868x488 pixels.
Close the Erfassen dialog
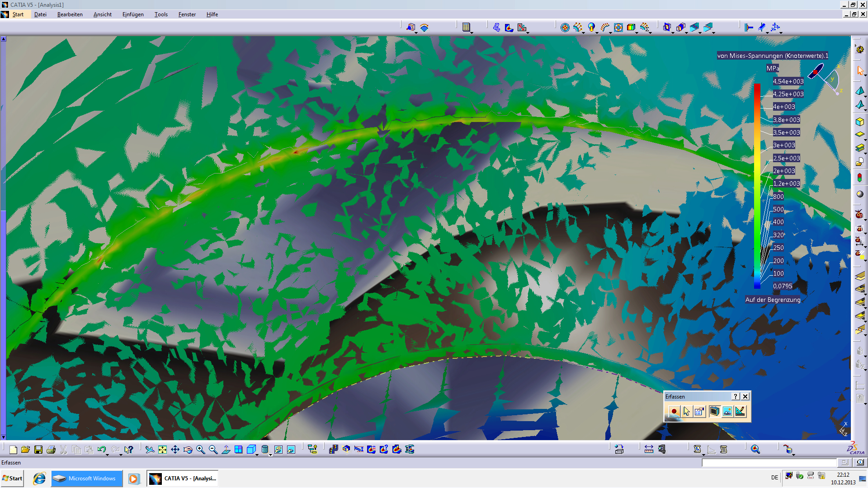pos(745,396)
